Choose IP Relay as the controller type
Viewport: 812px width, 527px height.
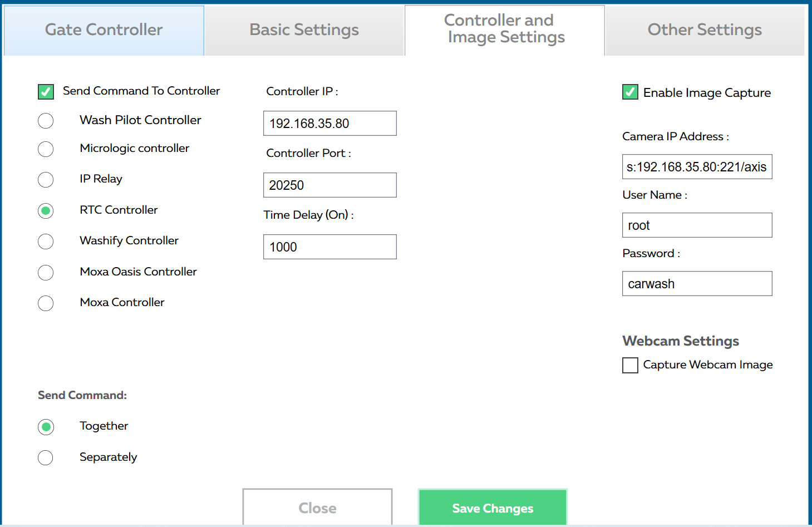click(46, 180)
